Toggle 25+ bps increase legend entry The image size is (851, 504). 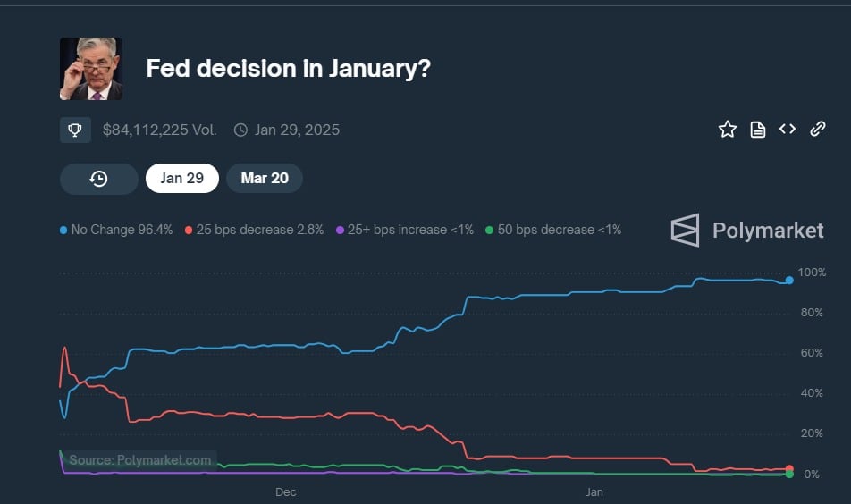tap(405, 230)
